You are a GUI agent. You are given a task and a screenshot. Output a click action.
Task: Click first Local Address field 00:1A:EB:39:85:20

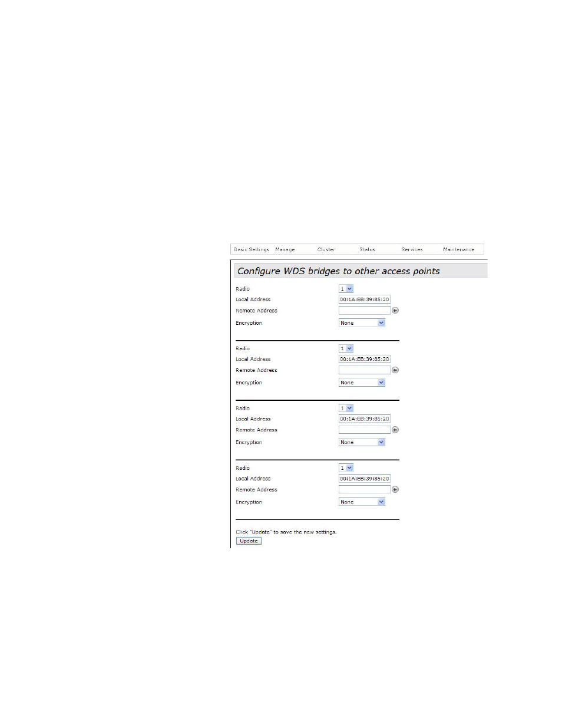(365, 299)
